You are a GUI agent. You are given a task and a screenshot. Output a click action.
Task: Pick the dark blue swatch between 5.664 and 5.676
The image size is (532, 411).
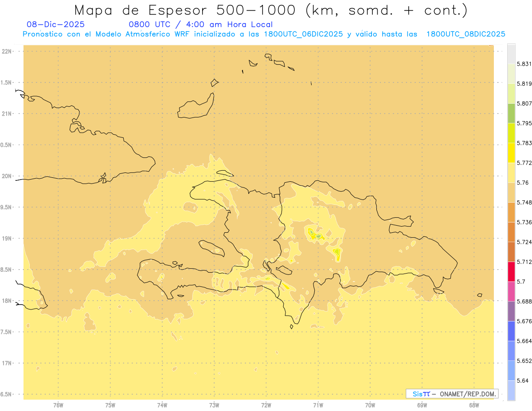pyautogui.click(x=511, y=331)
